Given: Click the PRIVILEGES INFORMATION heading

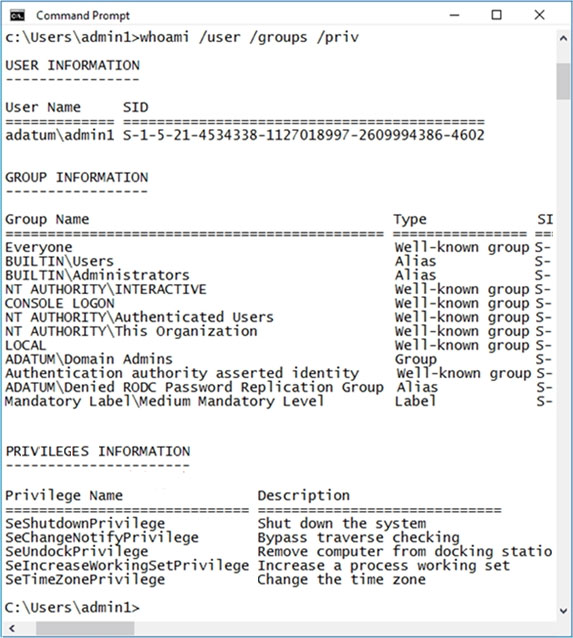Looking at the screenshot, I should pyautogui.click(x=98, y=451).
